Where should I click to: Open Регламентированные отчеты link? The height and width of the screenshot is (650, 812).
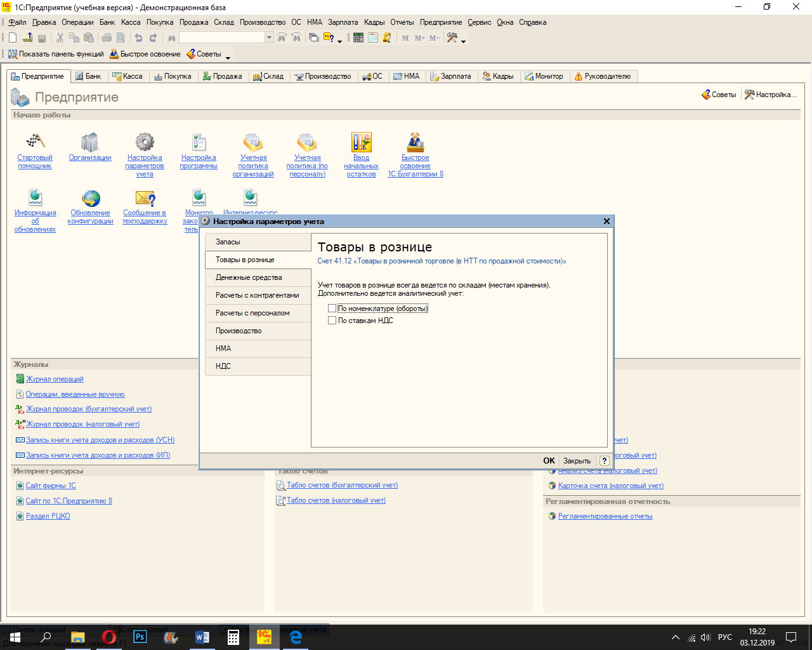tap(605, 516)
